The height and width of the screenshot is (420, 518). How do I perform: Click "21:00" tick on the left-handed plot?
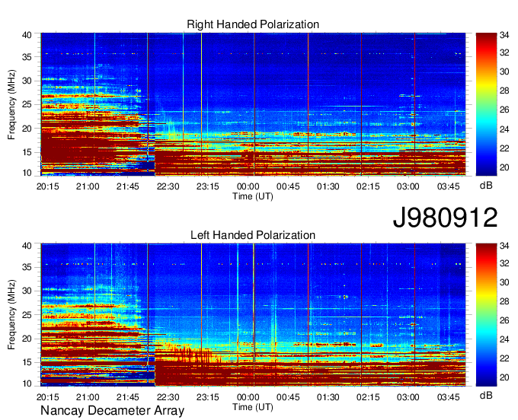click(88, 397)
